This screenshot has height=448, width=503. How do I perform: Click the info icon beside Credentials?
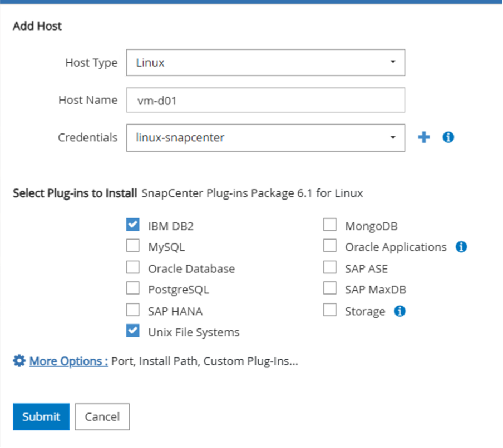coord(448,137)
